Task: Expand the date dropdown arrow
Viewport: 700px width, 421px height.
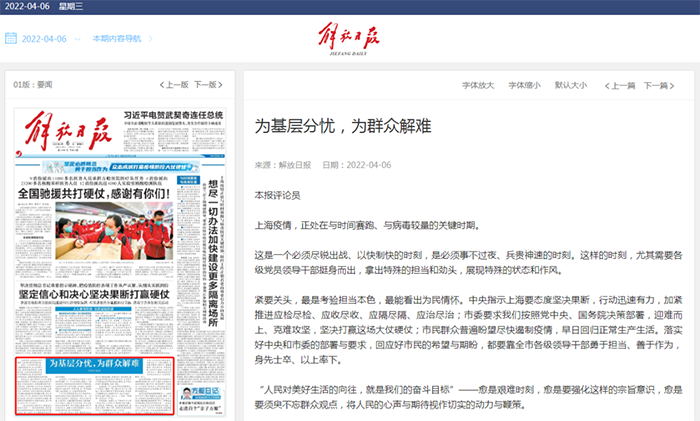Action: coord(77,39)
